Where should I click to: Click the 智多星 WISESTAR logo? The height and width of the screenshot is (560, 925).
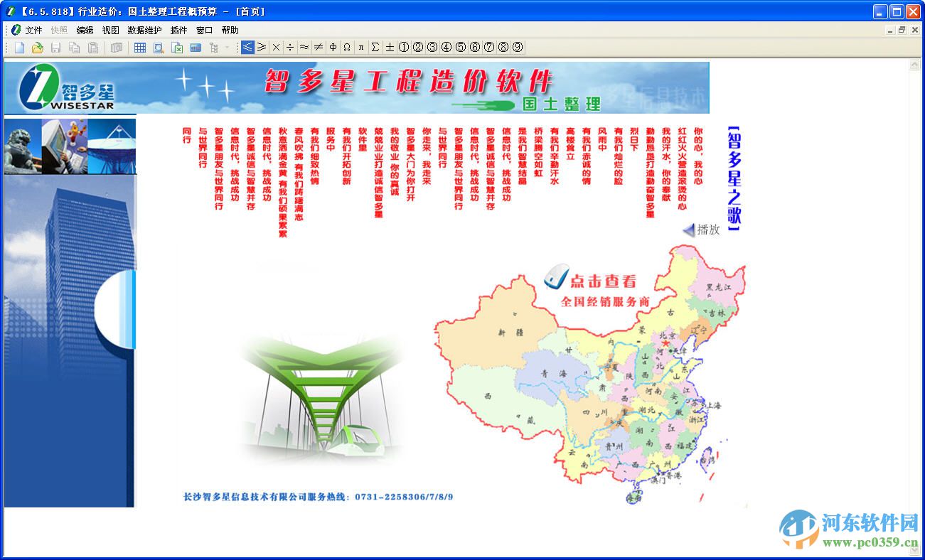click(68, 88)
